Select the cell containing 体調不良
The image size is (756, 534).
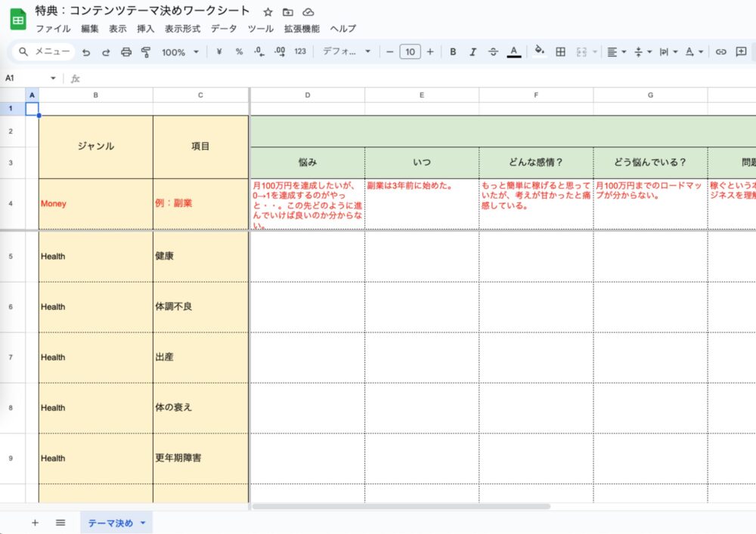pyautogui.click(x=200, y=307)
